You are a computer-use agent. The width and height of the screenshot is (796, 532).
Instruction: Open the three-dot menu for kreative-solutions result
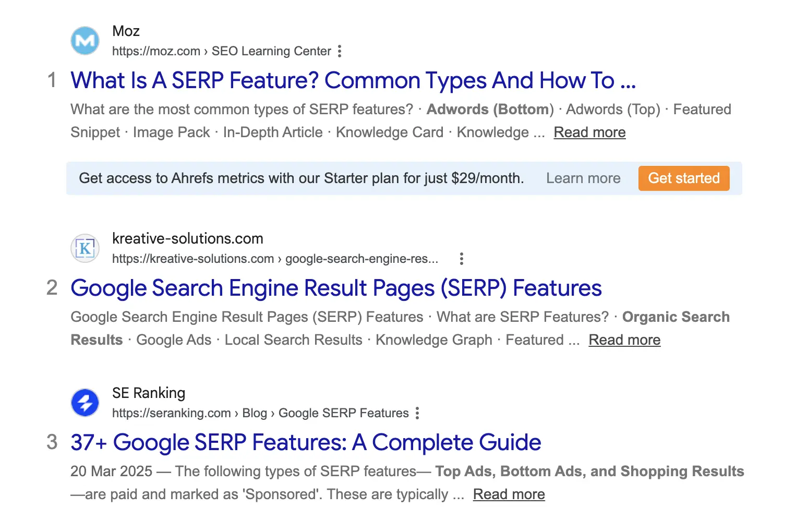(x=461, y=259)
